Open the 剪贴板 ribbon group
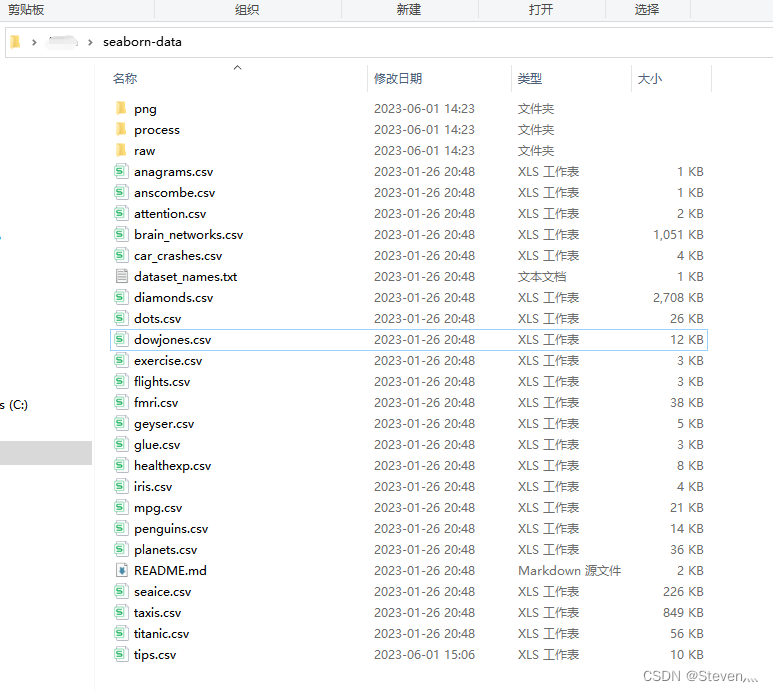Viewport: 773px width, 692px height. click(26, 9)
